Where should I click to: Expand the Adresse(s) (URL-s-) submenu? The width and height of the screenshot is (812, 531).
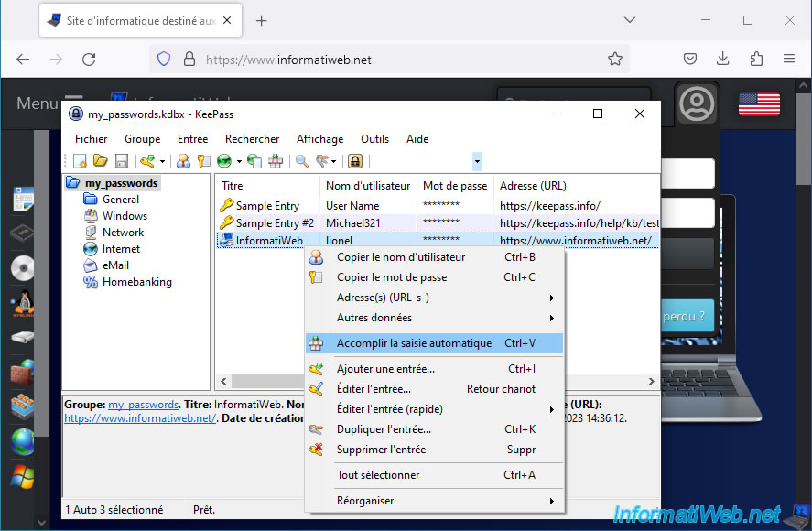(x=434, y=298)
